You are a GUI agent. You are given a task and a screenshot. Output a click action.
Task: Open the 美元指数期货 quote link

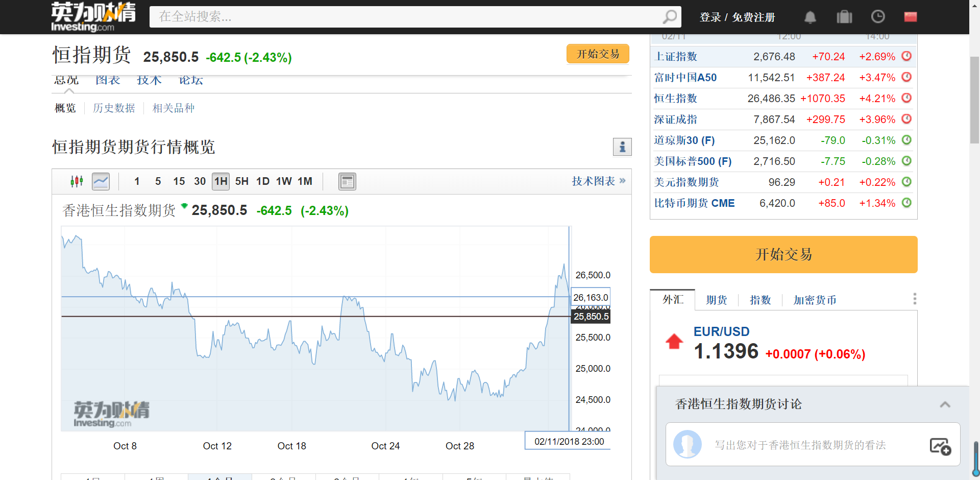(x=687, y=182)
